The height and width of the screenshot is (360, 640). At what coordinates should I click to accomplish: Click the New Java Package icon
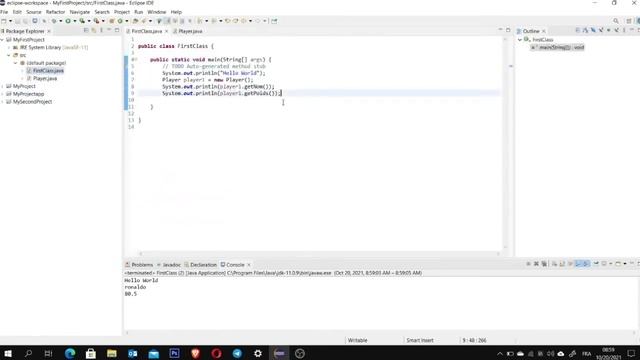coord(111,21)
